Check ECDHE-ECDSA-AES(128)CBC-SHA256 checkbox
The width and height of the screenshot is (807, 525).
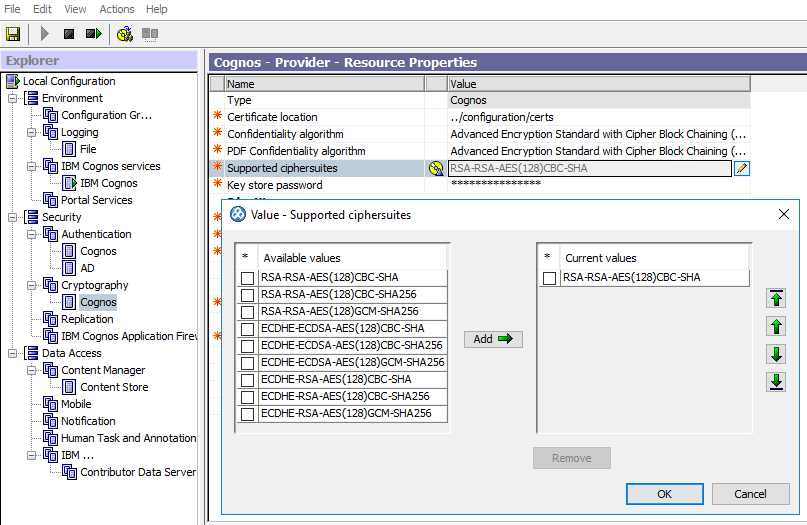(248, 346)
